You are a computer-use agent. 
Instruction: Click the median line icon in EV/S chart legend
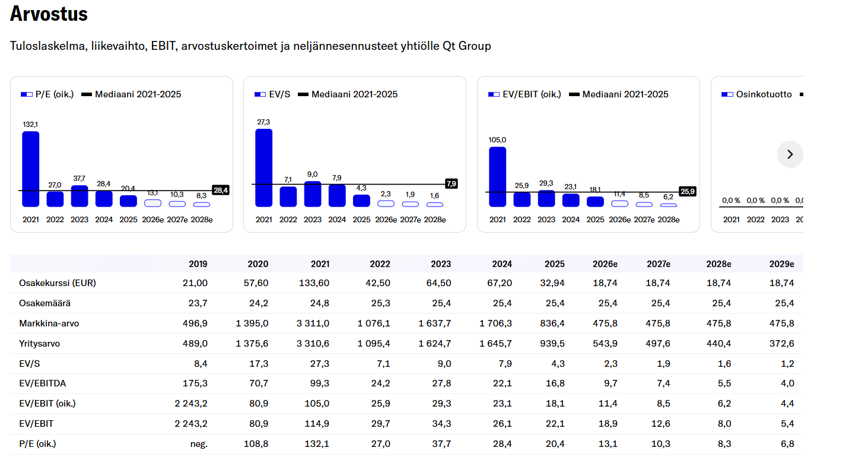(x=303, y=94)
